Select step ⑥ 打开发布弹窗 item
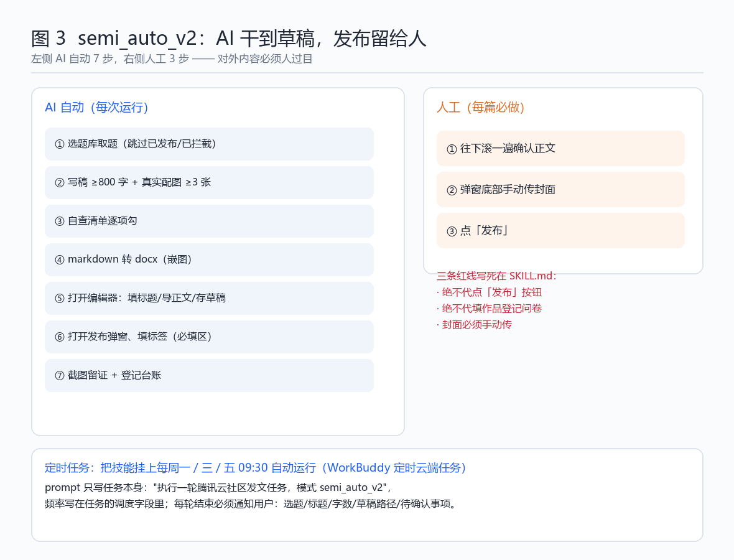This screenshot has width=734, height=560. (x=209, y=337)
